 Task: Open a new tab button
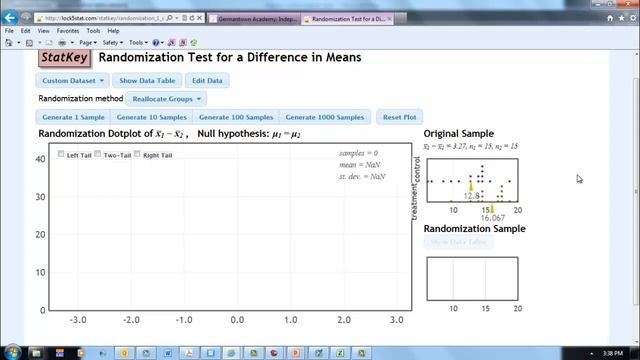[400, 19]
